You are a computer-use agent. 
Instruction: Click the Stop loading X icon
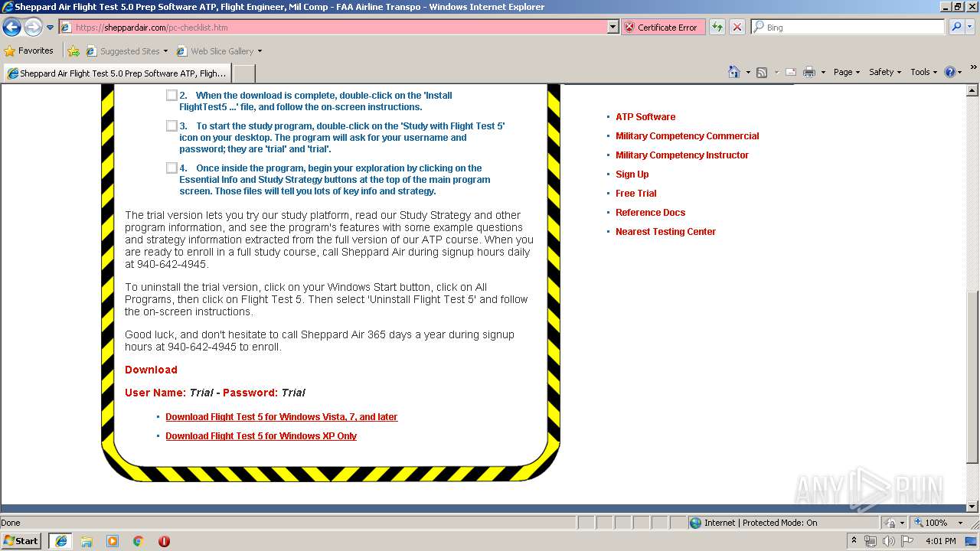pos(737,28)
